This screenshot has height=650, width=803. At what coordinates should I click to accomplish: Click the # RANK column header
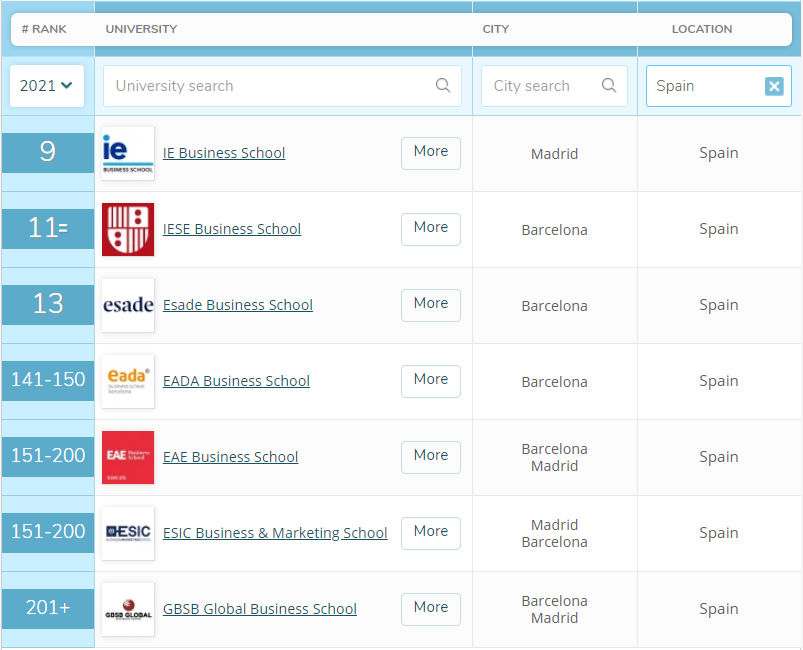pos(44,29)
